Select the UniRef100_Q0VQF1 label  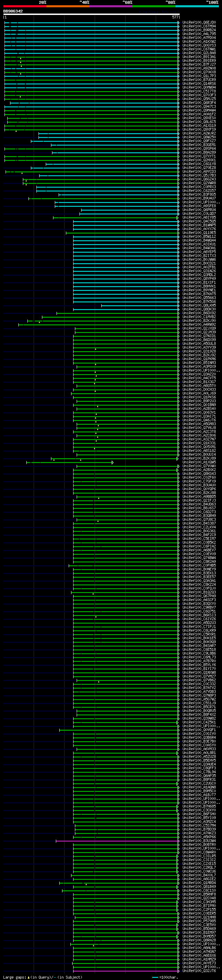pos(199,730)
